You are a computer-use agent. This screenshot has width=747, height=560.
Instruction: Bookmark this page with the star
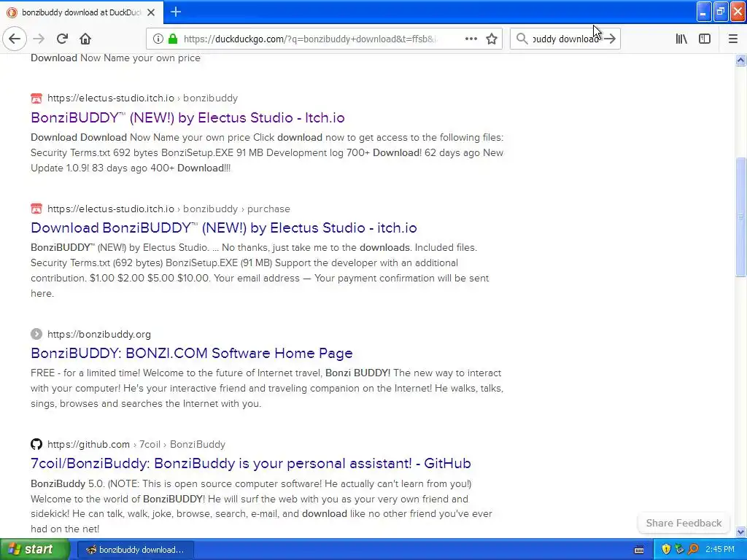click(492, 39)
